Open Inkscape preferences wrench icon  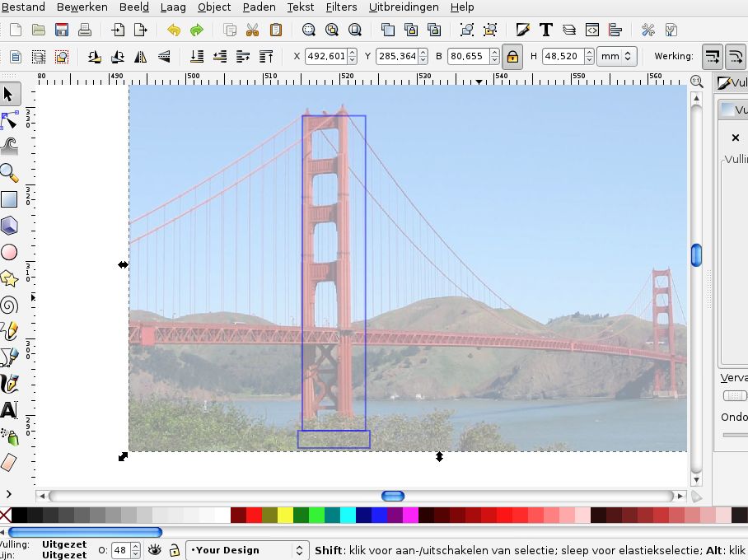pyautogui.click(x=647, y=30)
